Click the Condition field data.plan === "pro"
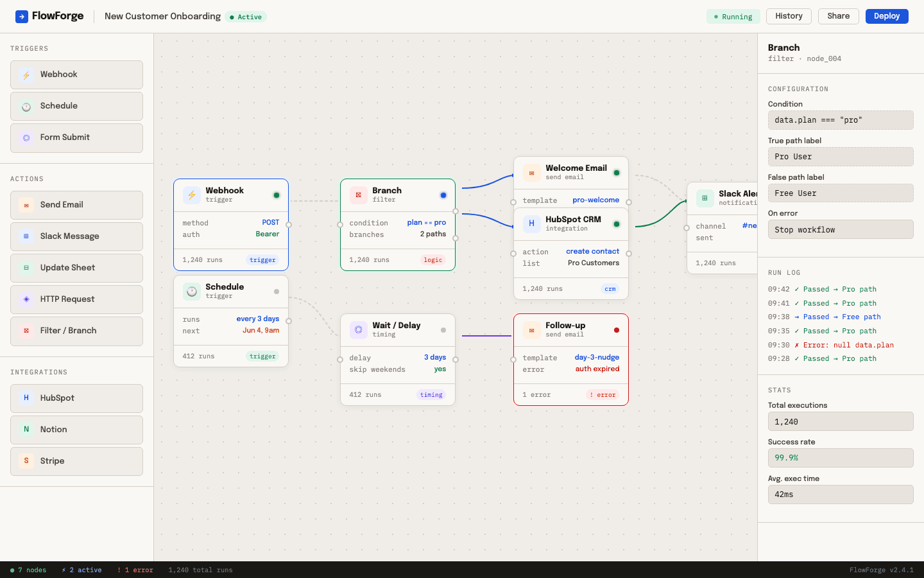The height and width of the screenshot is (578, 924). click(841, 120)
